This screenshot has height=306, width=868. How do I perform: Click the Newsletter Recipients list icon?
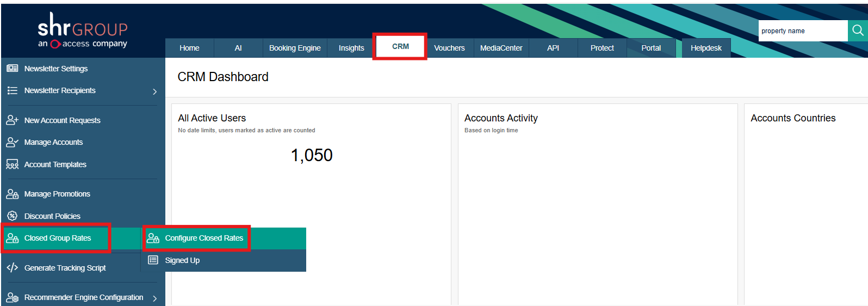[12, 90]
